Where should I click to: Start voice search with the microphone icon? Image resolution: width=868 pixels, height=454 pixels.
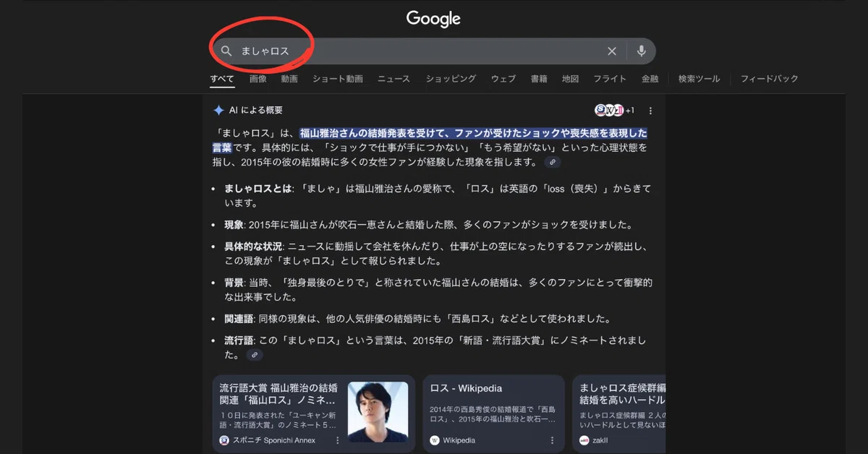(641, 51)
